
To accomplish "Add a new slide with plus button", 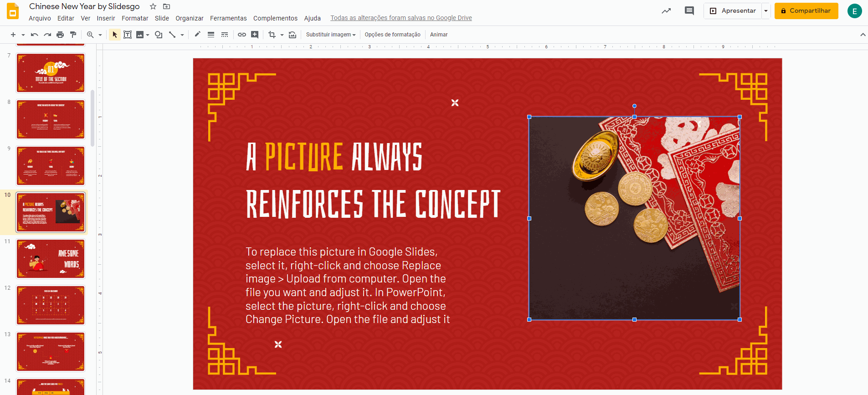I will [x=13, y=35].
